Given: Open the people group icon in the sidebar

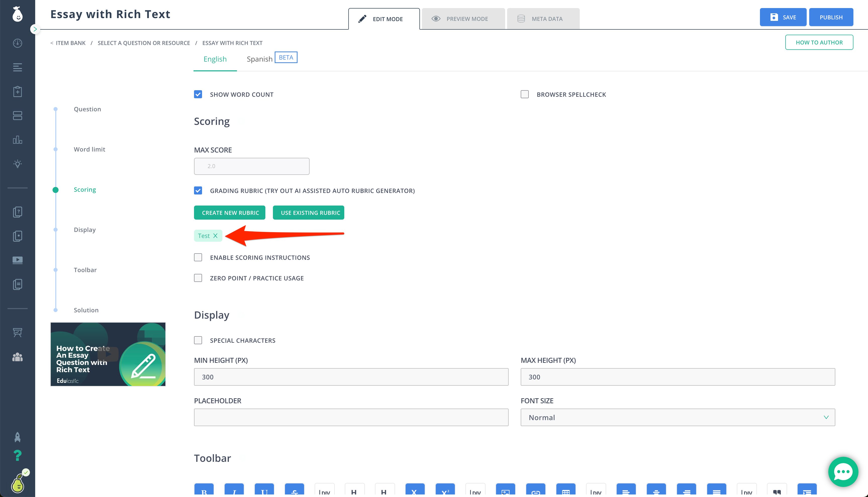Looking at the screenshot, I should pyautogui.click(x=17, y=357).
